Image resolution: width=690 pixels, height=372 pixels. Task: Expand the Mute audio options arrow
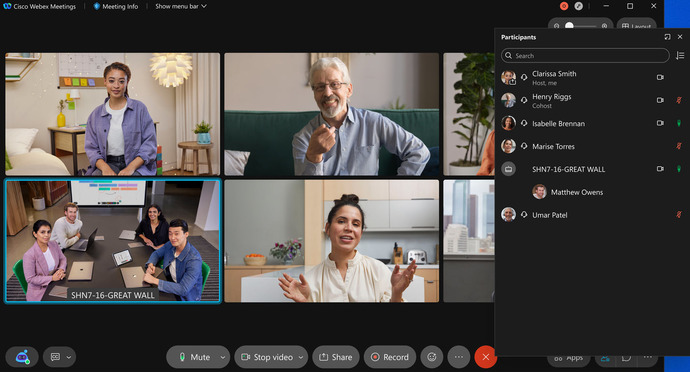point(223,357)
